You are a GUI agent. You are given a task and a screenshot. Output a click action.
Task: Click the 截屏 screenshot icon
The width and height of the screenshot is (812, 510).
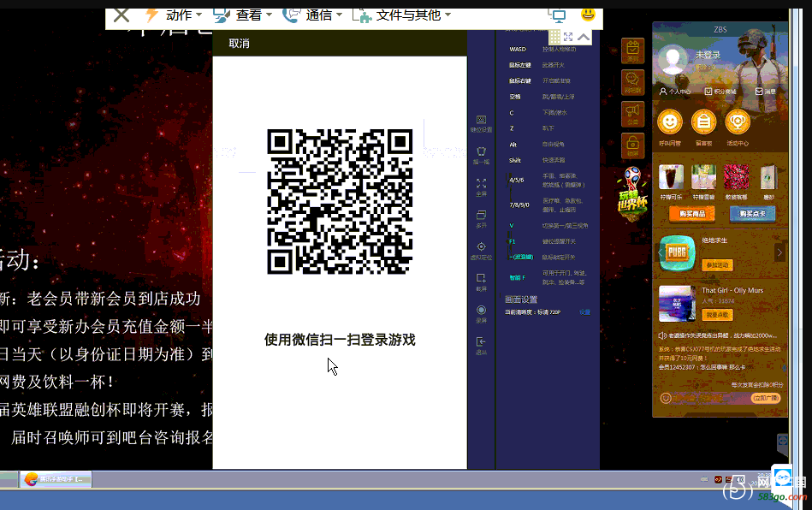tap(481, 282)
